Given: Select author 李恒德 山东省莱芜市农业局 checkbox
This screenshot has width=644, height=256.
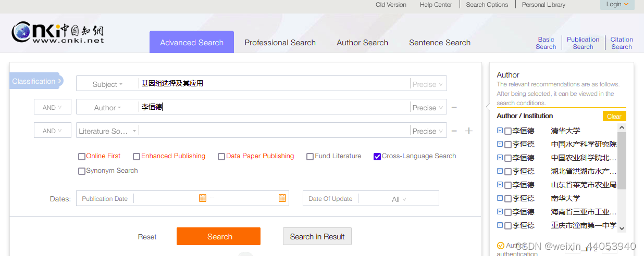Looking at the screenshot, I should click(x=508, y=185).
